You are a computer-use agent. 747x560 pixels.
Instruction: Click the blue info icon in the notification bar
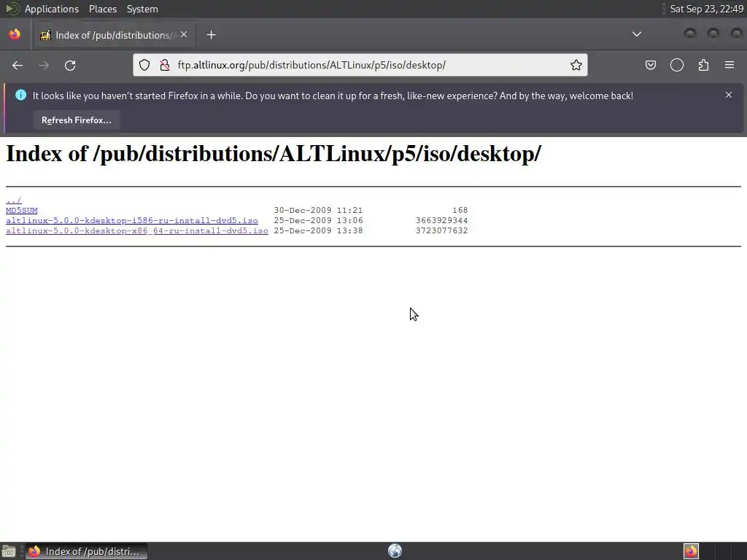[21, 95]
